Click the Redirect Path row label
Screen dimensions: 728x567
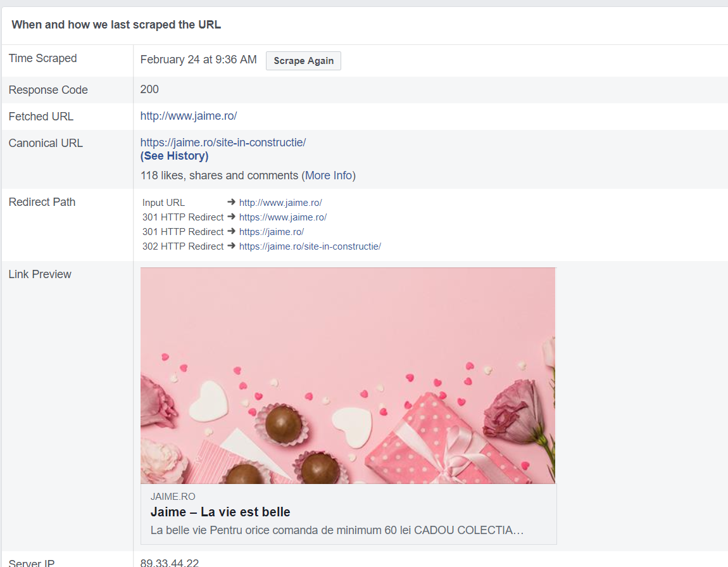42,202
